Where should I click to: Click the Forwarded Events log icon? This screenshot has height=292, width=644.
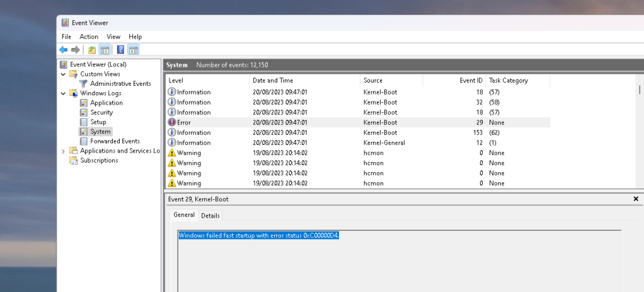(83, 141)
